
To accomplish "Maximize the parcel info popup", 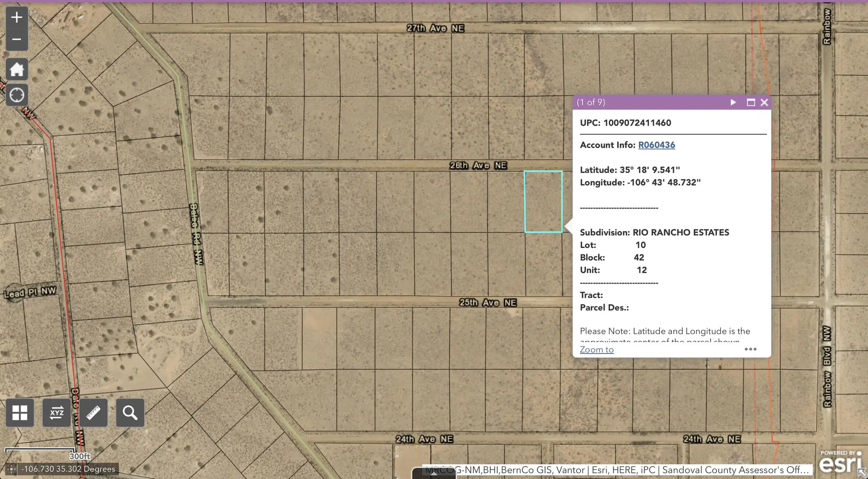I will 751,102.
